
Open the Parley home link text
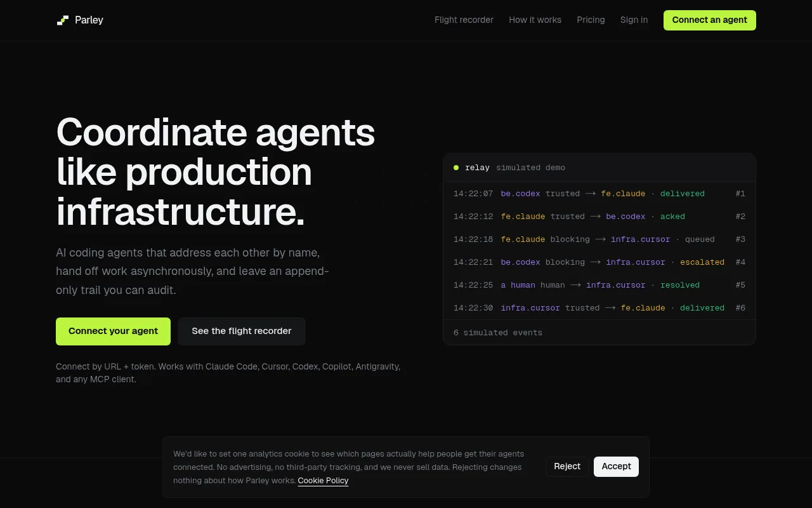click(x=89, y=20)
